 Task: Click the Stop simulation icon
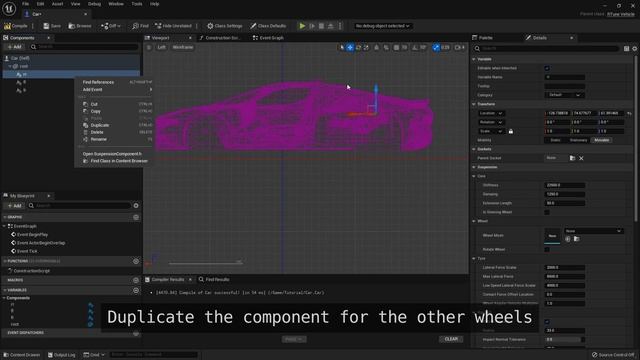(x=321, y=26)
